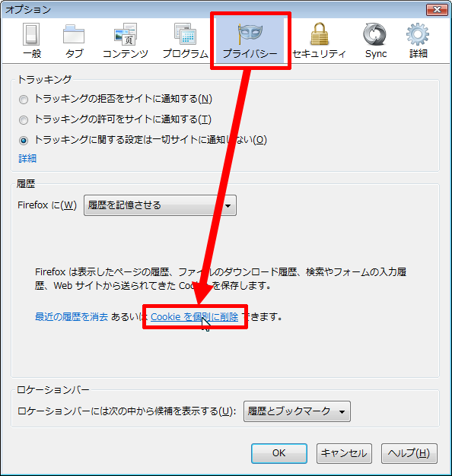Select 一切サイトに通知しない radio option
Screen dimensions: 452x476
point(24,141)
